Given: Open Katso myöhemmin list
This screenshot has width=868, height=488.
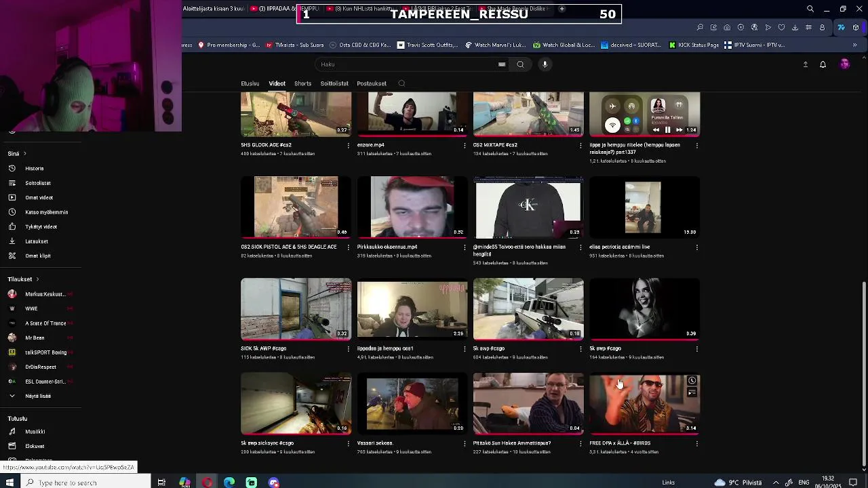Looking at the screenshot, I should 46,212.
